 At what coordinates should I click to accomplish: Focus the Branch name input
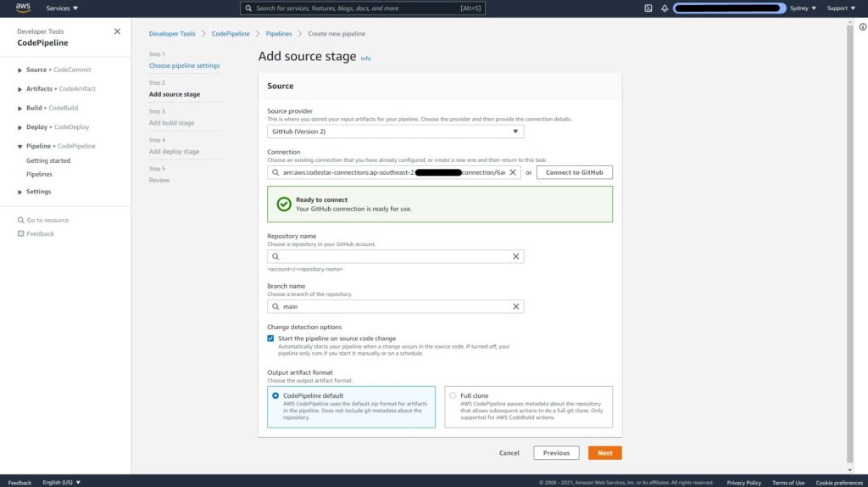pyautogui.click(x=395, y=306)
